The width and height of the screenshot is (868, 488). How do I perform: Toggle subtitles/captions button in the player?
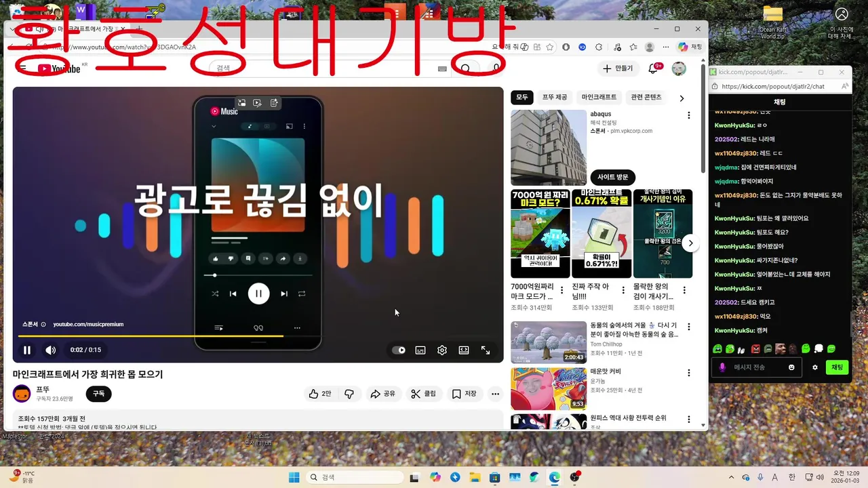pyautogui.click(x=420, y=350)
